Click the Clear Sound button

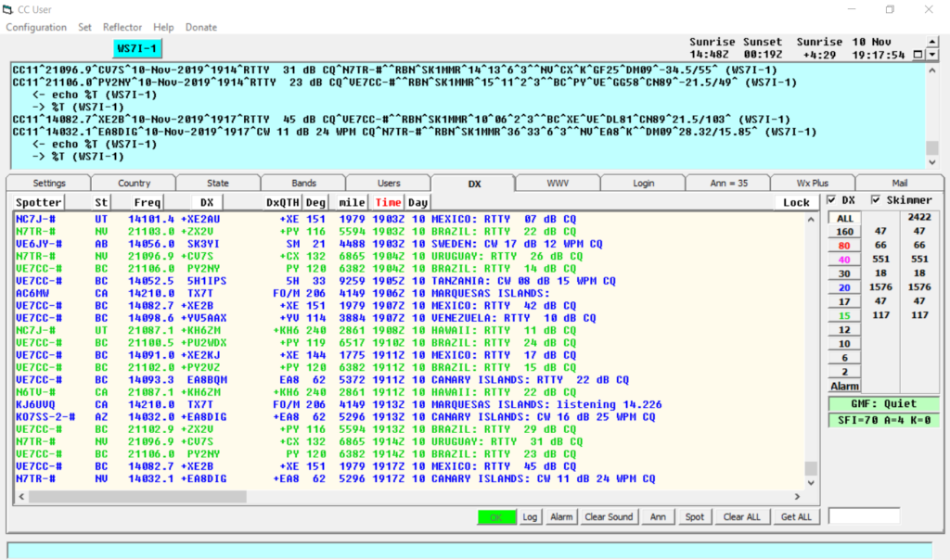[610, 516]
